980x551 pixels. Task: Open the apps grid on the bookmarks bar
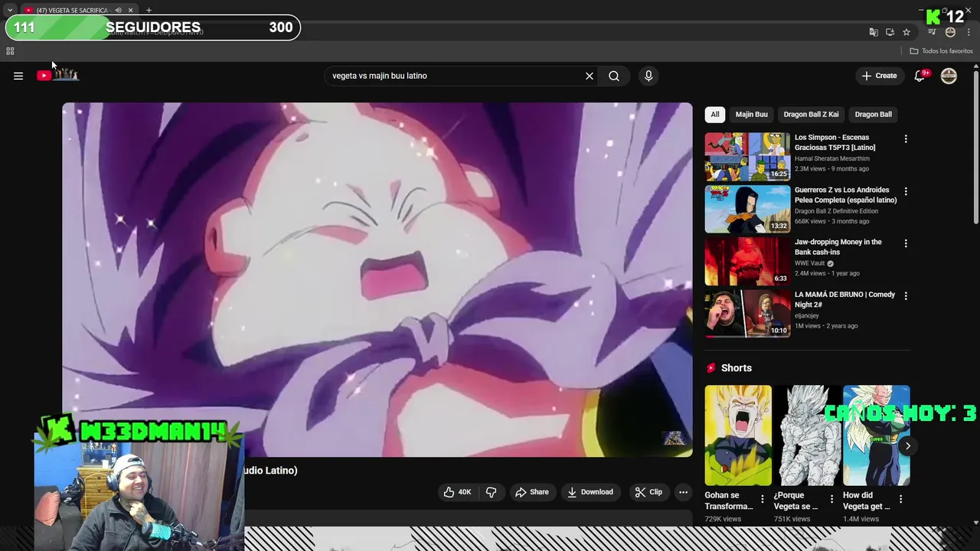(x=10, y=51)
